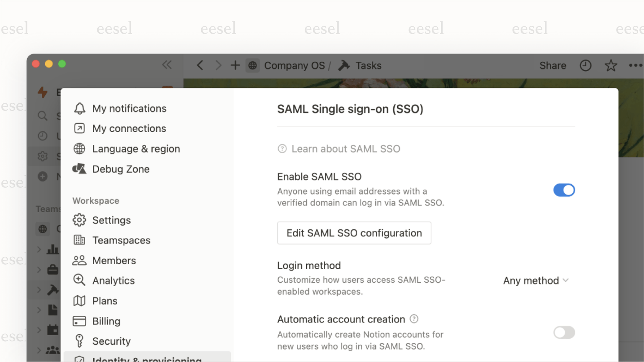Open version history via the clock icon

click(x=585, y=65)
